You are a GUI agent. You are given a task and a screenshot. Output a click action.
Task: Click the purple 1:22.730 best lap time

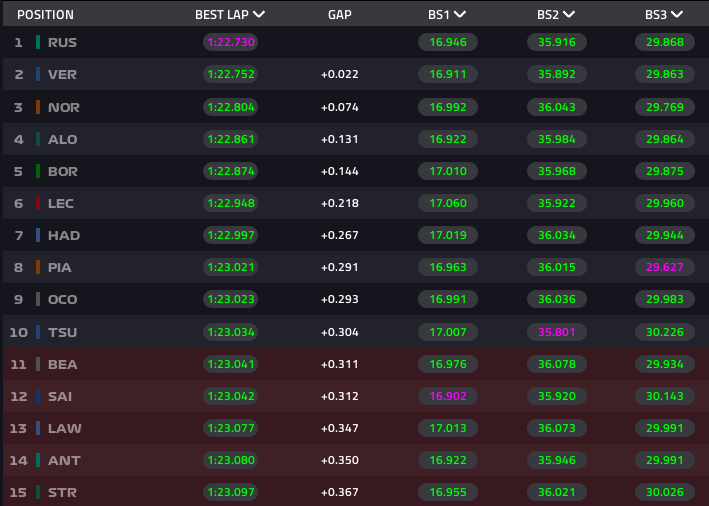(x=230, y=42)
